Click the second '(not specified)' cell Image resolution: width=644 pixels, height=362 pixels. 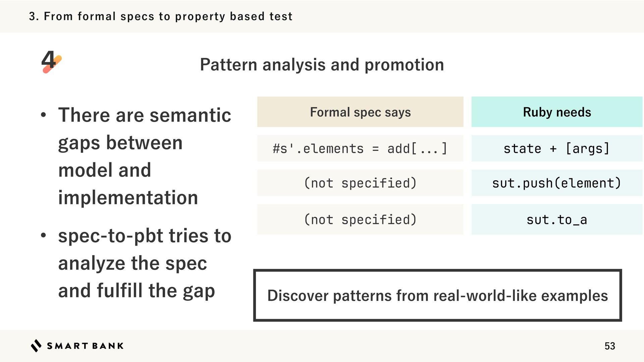[360, 220]
